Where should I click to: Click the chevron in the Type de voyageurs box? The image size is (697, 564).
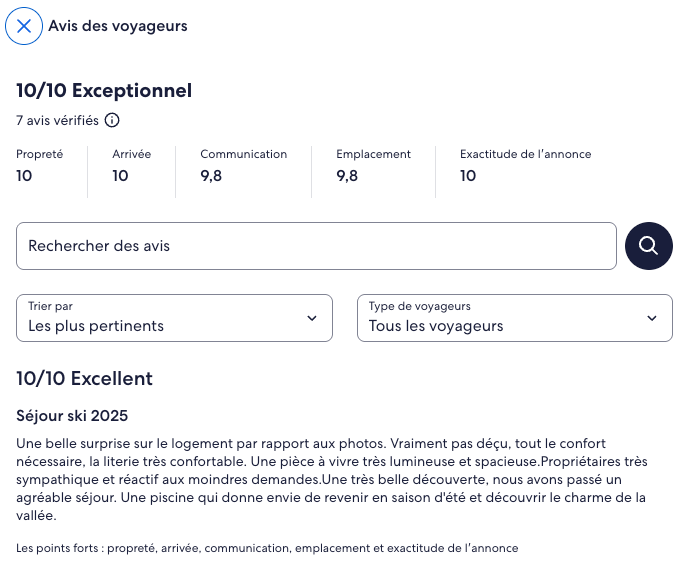click(x=652, y=318)
